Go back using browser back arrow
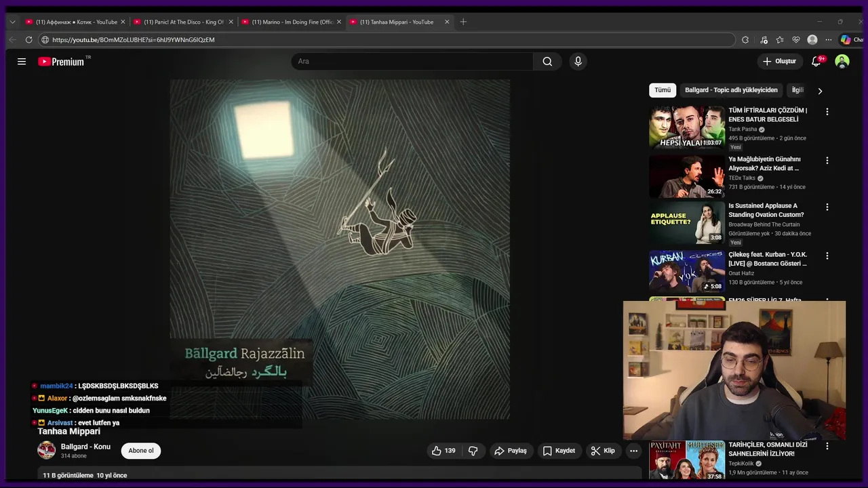Screen dimensions: 868x488 12,40
